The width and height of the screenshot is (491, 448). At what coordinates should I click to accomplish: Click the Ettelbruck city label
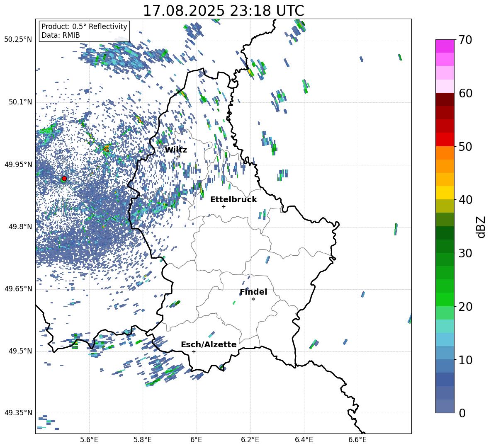click(x=233, y=200)
